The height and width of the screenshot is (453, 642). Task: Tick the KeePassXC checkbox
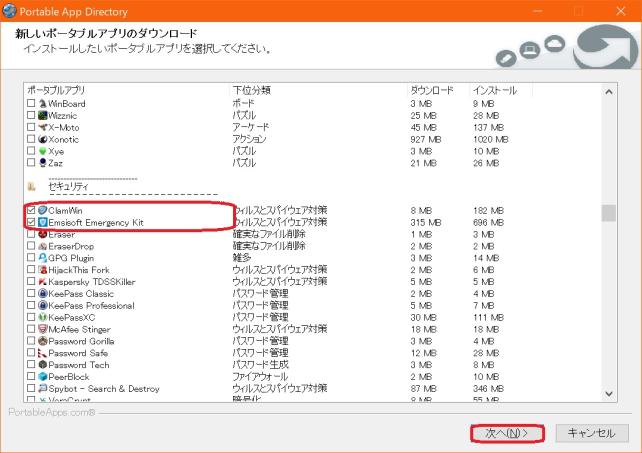coord(31,317)
